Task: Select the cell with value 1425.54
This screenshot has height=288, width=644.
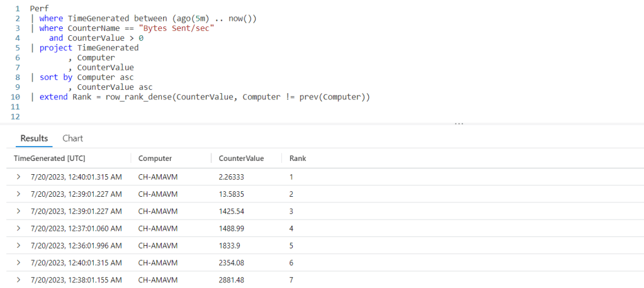Action: 232,211
